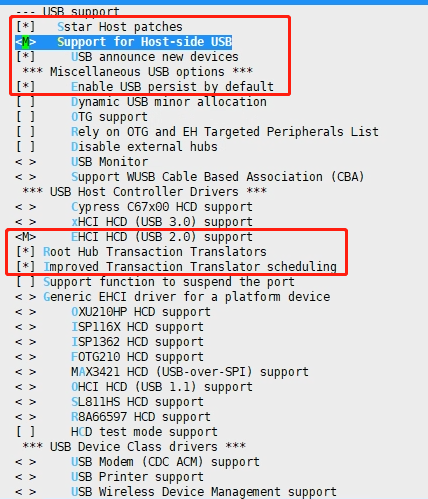
Task: Select USB Modem (CDC ACM) support
Action: pos(138,462)
